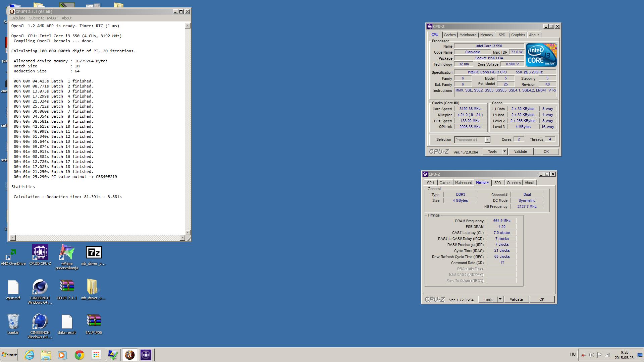Click the checkmark taskbar app icon
The width and height of the screenshot is (644, 362).
coord(113,355)
